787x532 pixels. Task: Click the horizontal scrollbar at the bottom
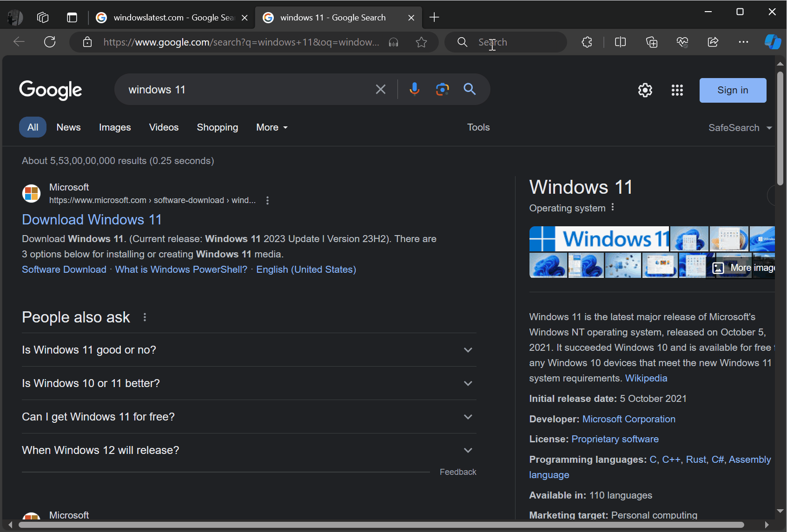(x=381, y=525)
